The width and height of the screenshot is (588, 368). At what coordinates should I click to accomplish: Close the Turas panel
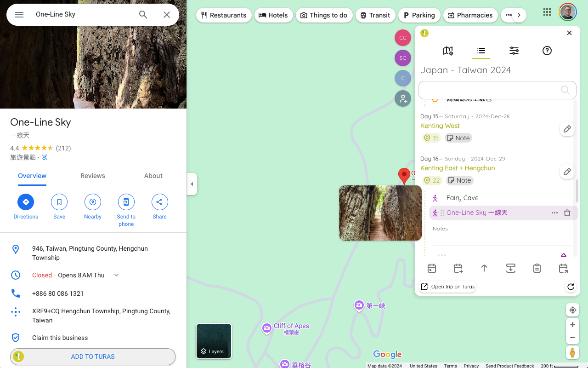coord(569,33)
